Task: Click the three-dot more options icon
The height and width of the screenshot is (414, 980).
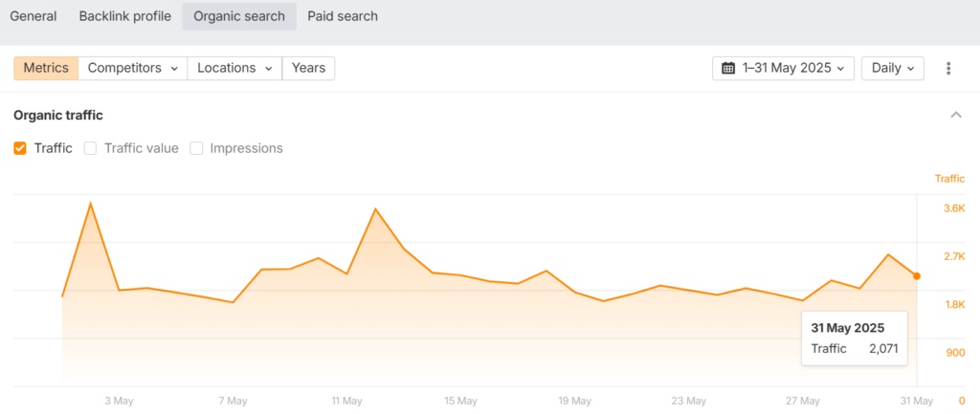Action: (948, 68)
